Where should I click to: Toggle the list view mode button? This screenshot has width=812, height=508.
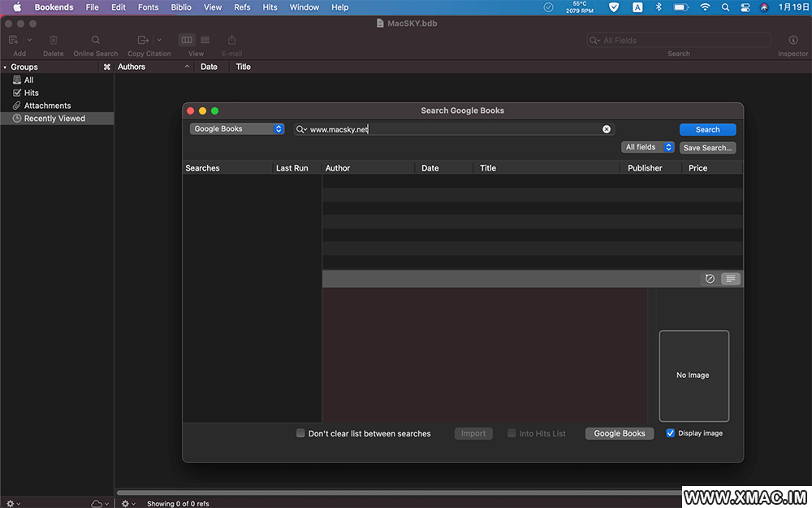pyautogui.click(x=205, y=40)
